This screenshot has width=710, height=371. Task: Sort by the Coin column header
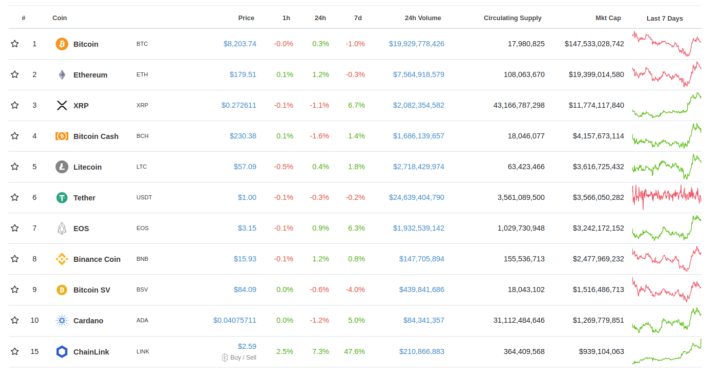(x=59, y=18)
